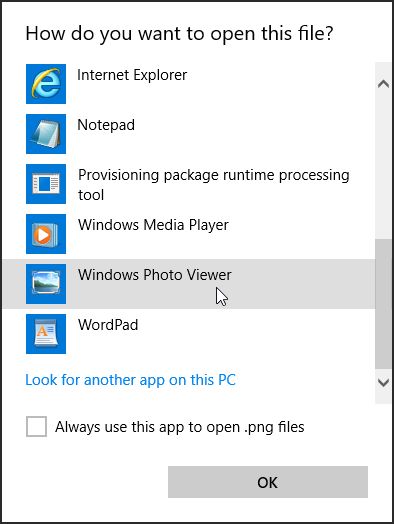This screenshot has width=394, height=524.
Task: Click the Internet Explorer icon
Action: pyautogui.click(x=46, y=84)
